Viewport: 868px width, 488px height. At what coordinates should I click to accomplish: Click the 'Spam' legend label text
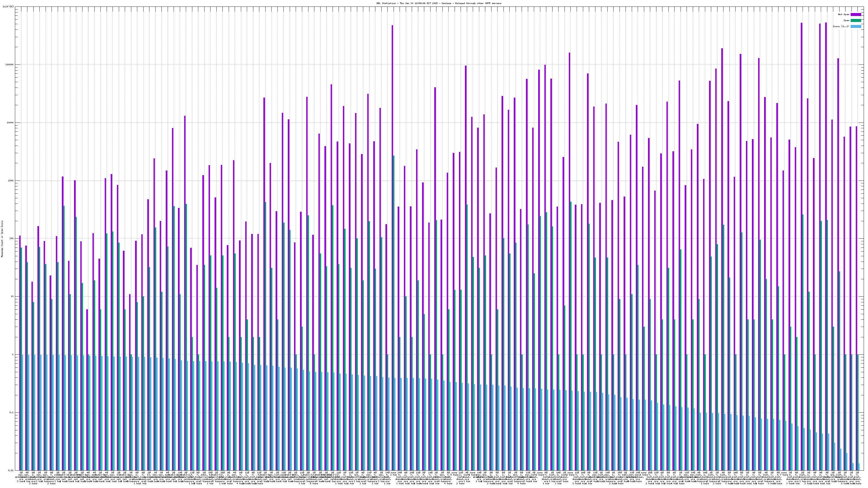(846, 21)
